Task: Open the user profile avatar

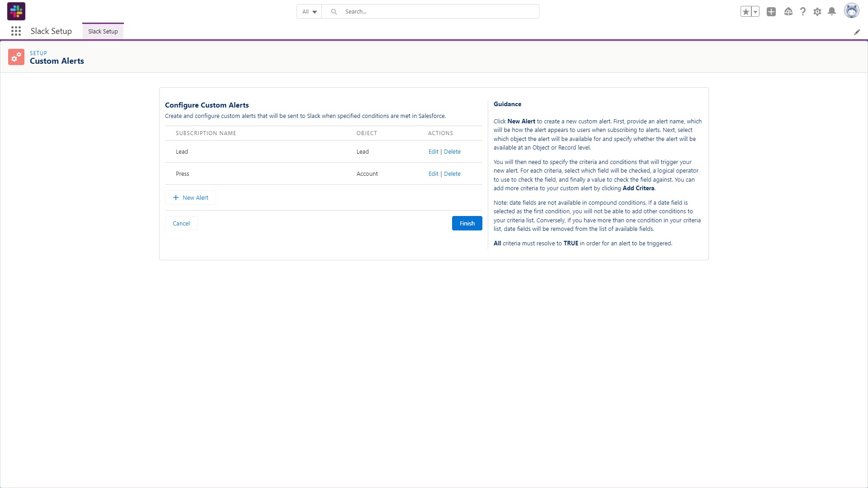Action: coord(852,11)
